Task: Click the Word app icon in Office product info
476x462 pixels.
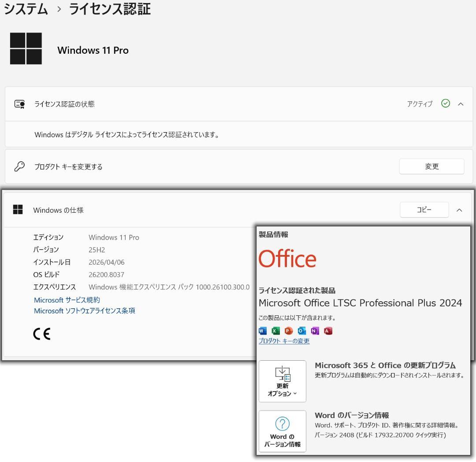Action: [263, 331]
